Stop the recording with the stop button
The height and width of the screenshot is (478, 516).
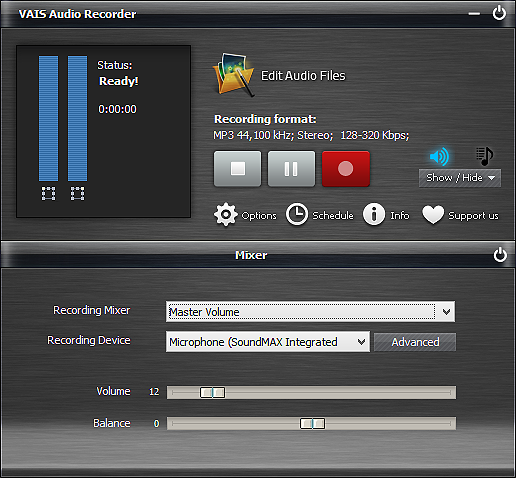[x=238, y=169]
